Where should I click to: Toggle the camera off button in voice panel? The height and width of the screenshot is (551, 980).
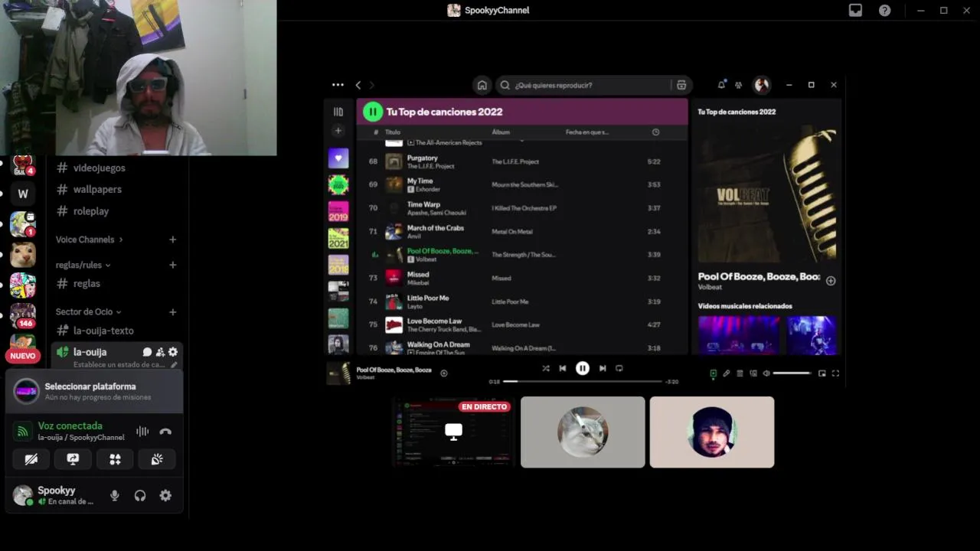click(31, 459)
